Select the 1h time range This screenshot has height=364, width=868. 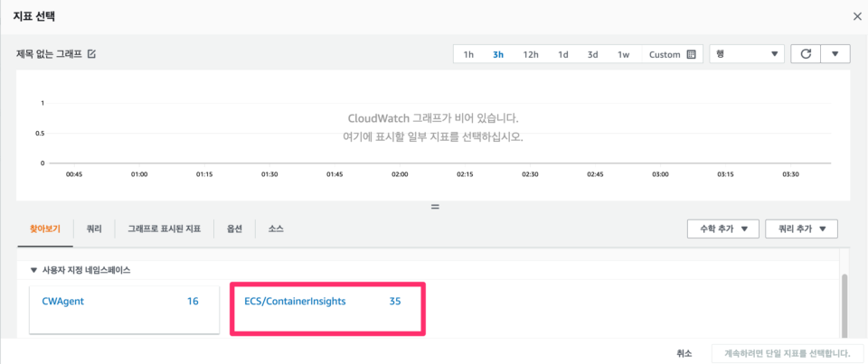tap(468, 55)
